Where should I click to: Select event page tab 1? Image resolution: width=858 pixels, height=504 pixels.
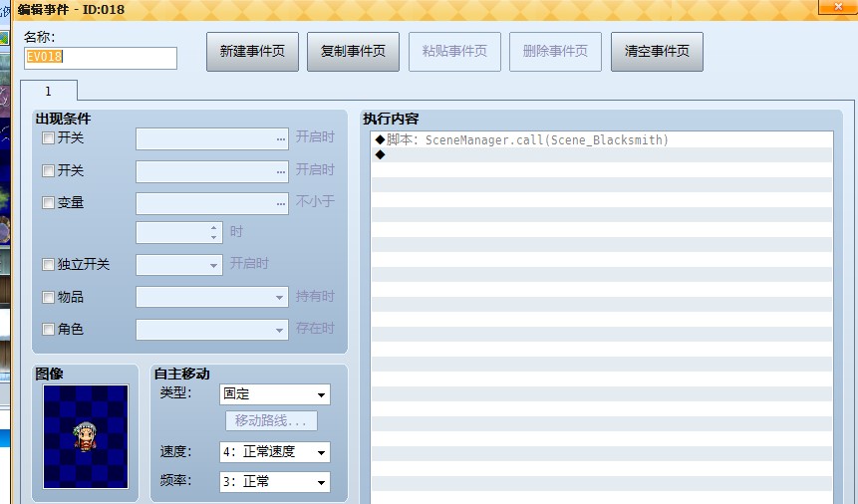49,91
